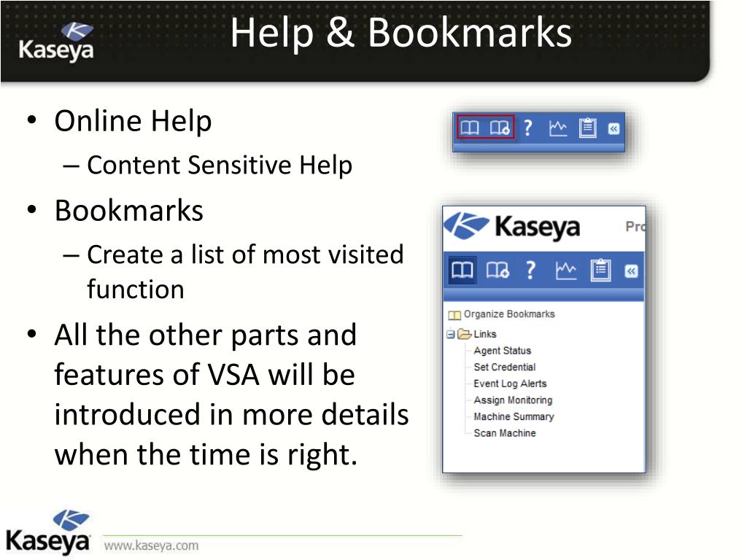Click Organize Bookmarks
The image size is (747, 560).
pyautogui.click(x=508, y=314)
